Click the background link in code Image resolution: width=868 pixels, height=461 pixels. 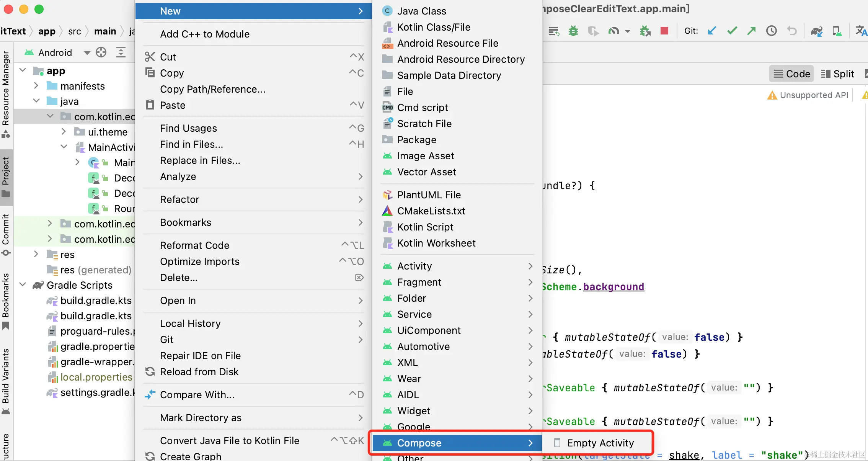613,287
